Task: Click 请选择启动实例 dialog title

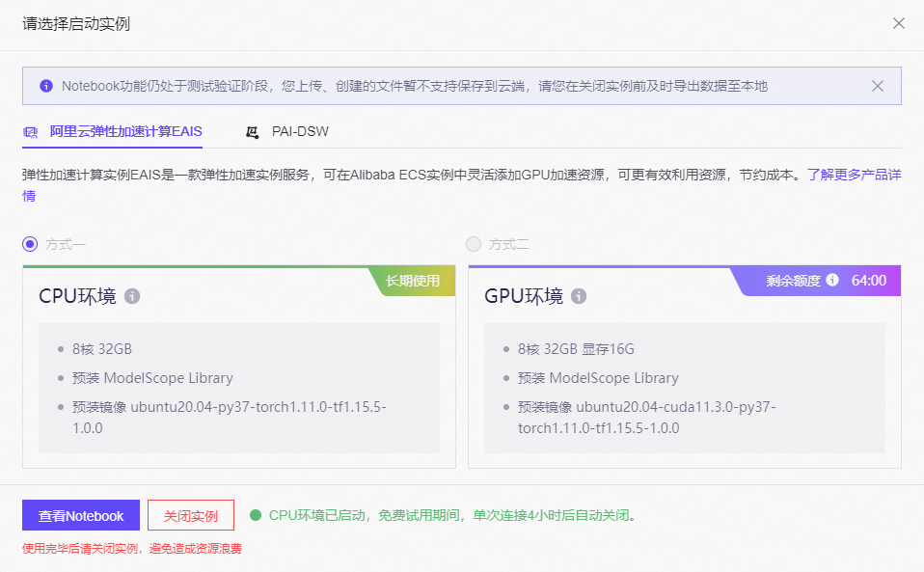Action: (x=76, y=23)
